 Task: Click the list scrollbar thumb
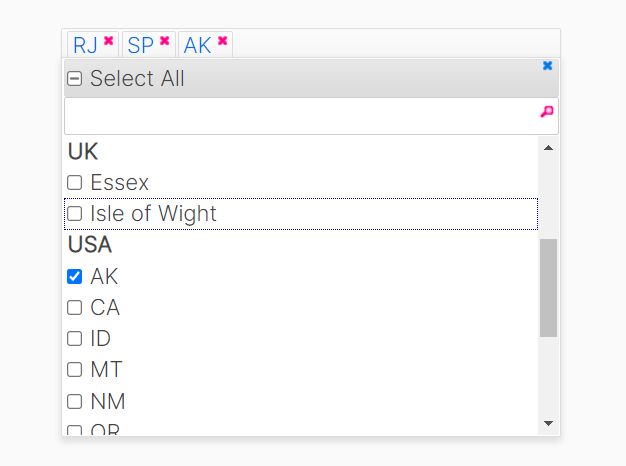tap(549, 288)
